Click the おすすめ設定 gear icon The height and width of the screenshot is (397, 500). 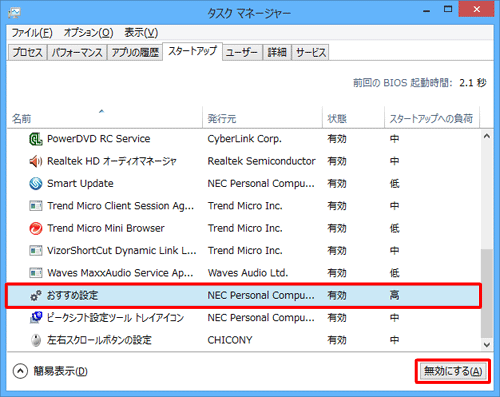[36, 295]
